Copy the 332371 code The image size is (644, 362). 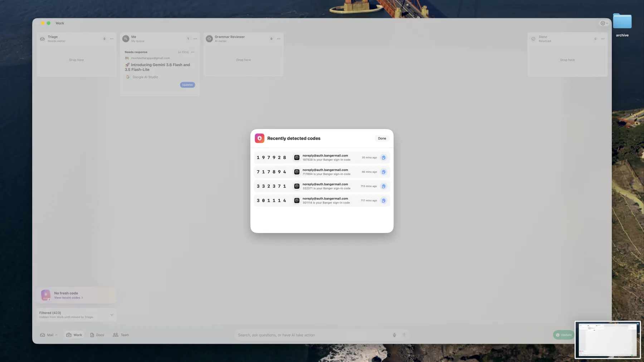click(384, 186)
